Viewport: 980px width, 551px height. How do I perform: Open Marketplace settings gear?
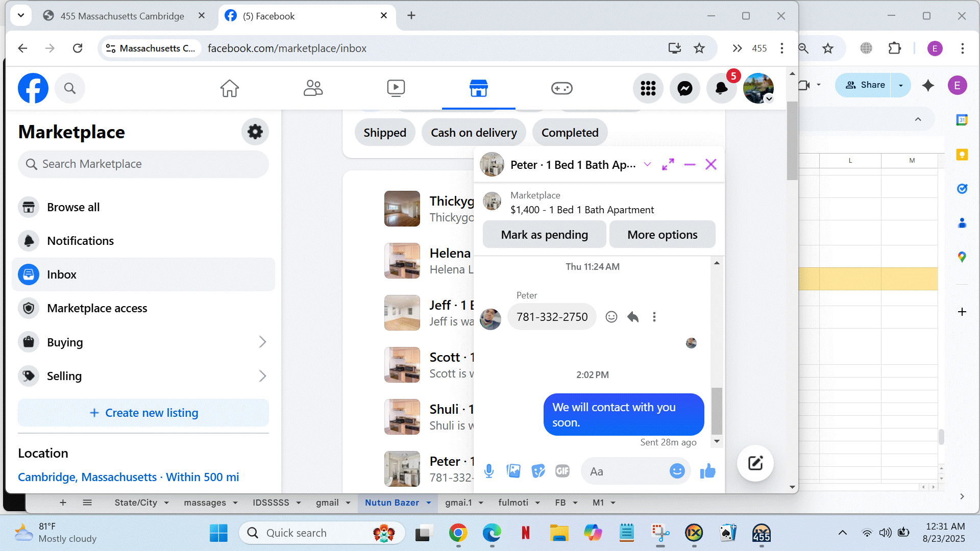point(255,132)
